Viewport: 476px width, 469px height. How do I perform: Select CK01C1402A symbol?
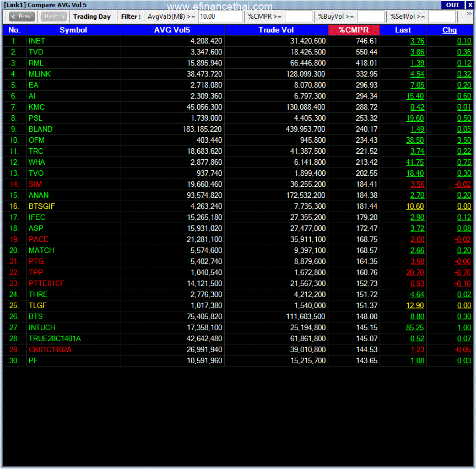[50, 349]
